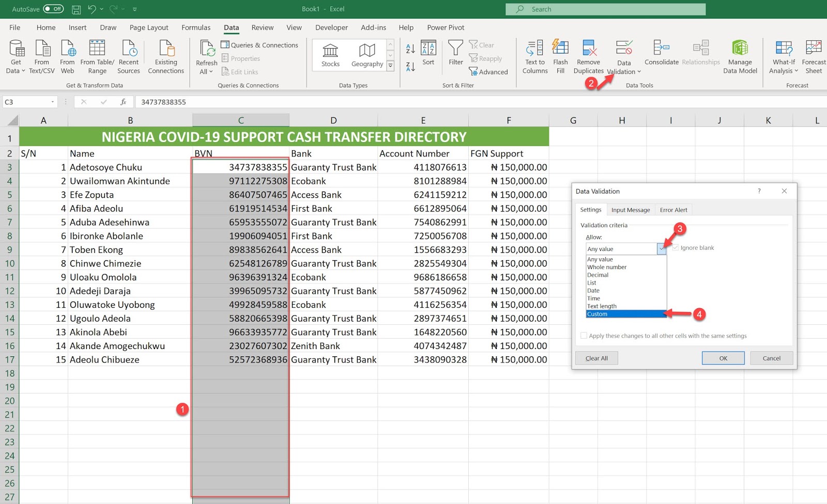The width and height of the screenshot is (827, 504).
Task: Enable Apply these changes to all other cells
Action: click(584, 335)
